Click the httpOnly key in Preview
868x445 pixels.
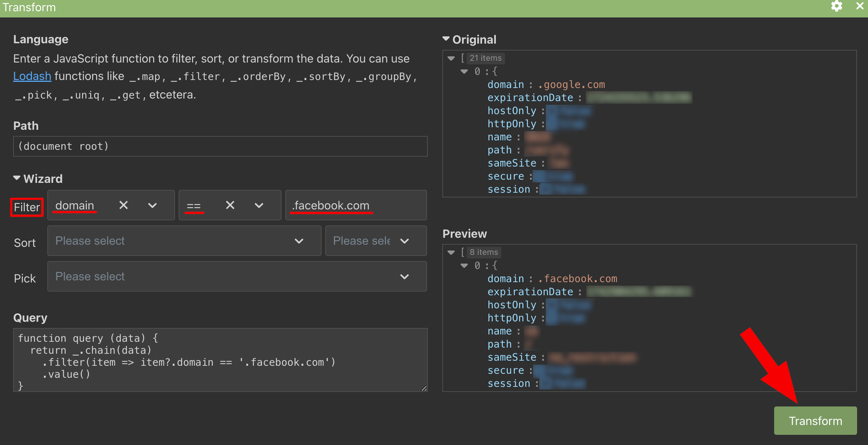tap(512, 318)
